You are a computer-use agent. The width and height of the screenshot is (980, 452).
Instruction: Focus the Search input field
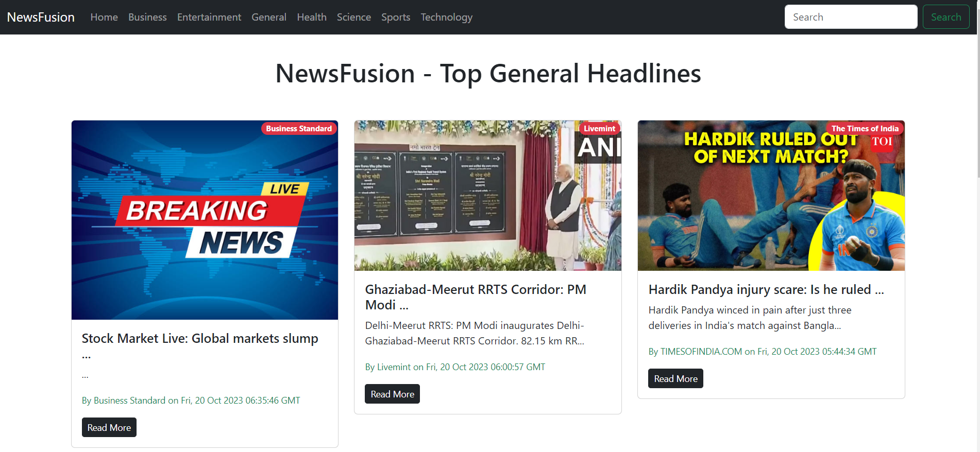click(850, 17)
